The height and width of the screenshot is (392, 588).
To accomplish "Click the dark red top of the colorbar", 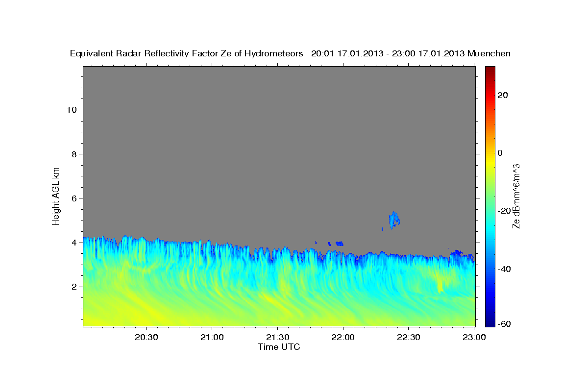I will [x=490, y=71].
